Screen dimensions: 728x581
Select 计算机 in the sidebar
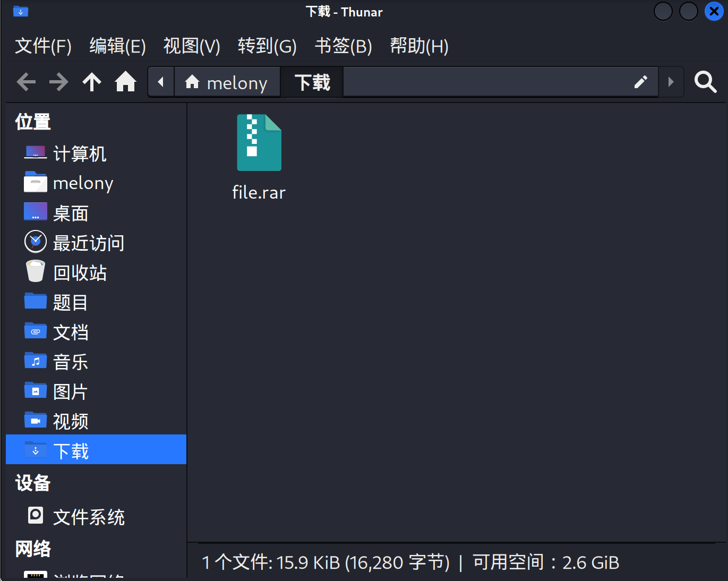coord(80,154)
